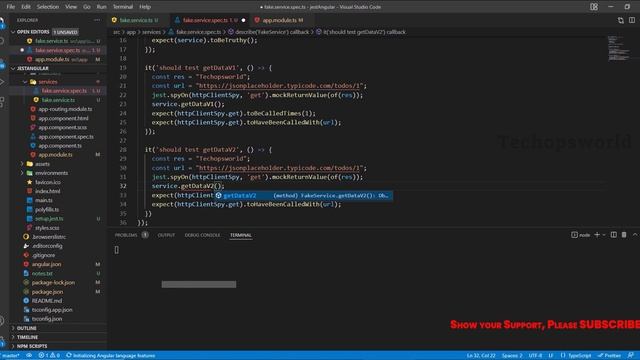
Task: Open the Selection menu
Action: tap(48, 7)
